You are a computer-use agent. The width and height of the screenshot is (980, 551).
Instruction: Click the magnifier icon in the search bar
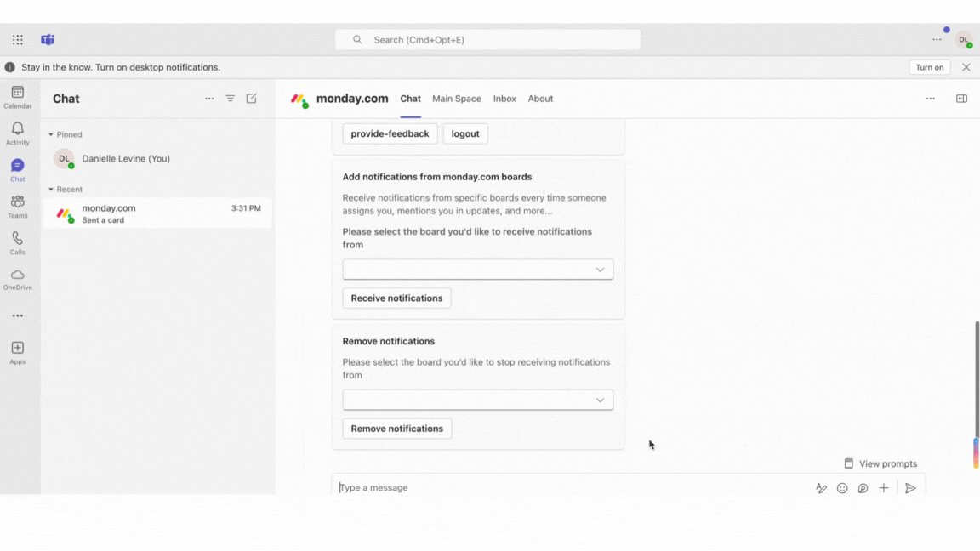coord(357,40)
